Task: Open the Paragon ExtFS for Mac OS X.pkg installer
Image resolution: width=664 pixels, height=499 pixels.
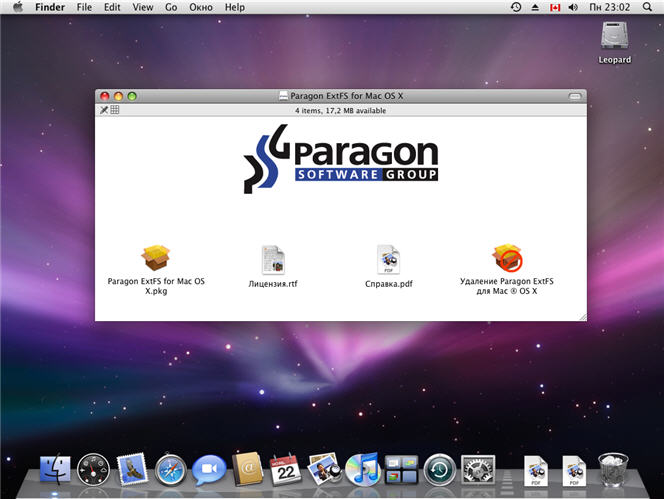Action: [x=155, y=258]
